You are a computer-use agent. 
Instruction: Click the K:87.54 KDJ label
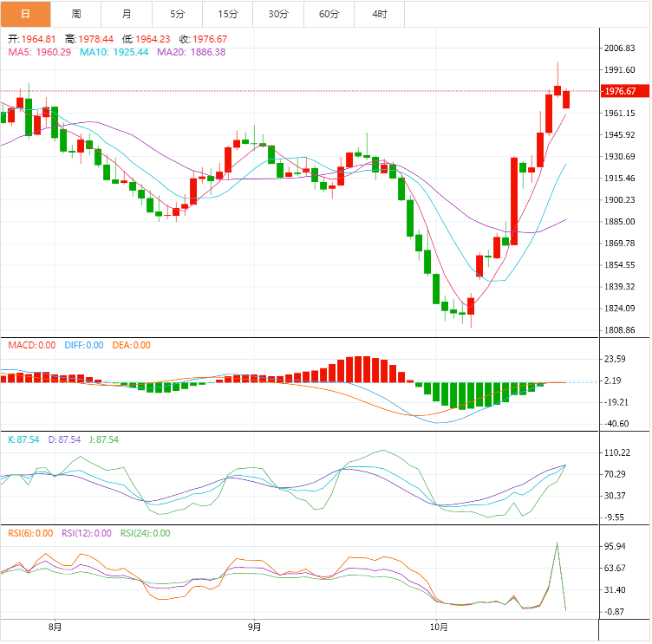point(23,439)
